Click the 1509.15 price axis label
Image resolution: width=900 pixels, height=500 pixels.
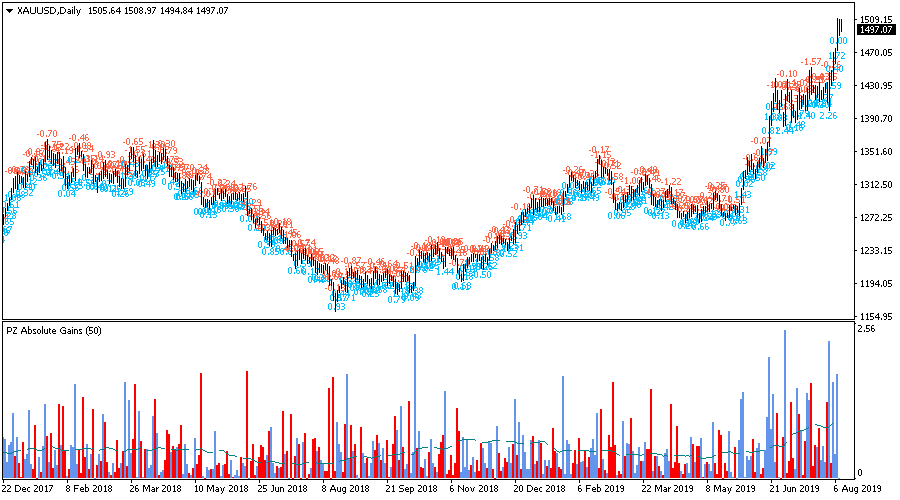click(875, 20)
